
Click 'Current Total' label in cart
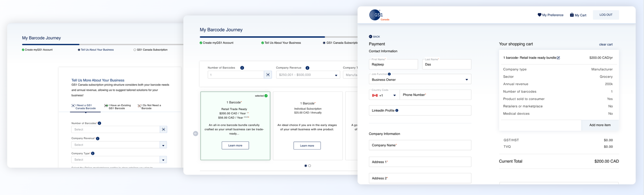pos(510,161)
